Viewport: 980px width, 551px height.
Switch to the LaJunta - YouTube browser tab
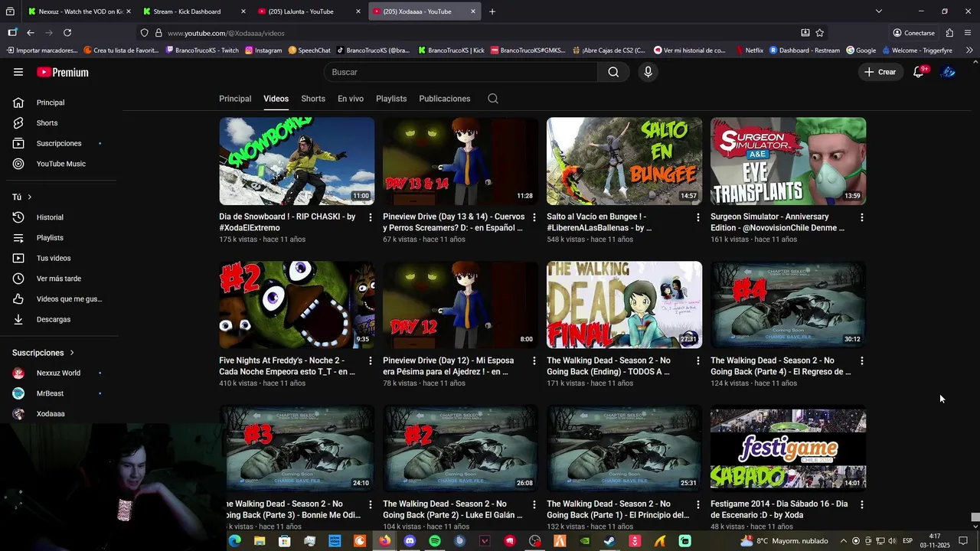point(309,11)
